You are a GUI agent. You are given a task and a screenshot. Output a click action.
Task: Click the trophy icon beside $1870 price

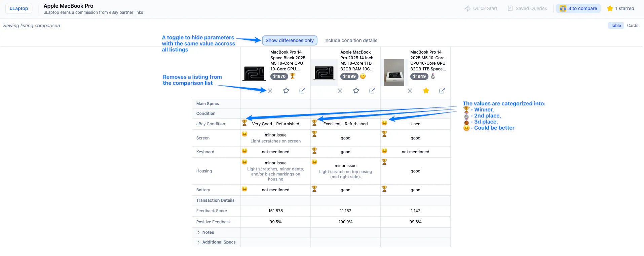293,76
